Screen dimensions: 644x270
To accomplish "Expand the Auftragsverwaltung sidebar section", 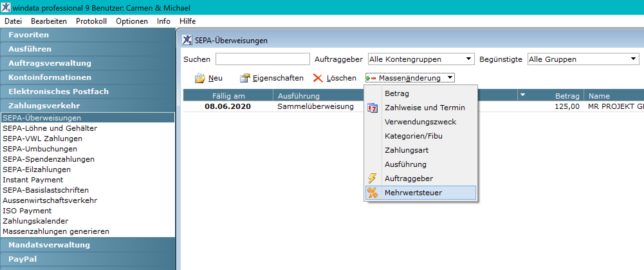I will click(88, 63).
